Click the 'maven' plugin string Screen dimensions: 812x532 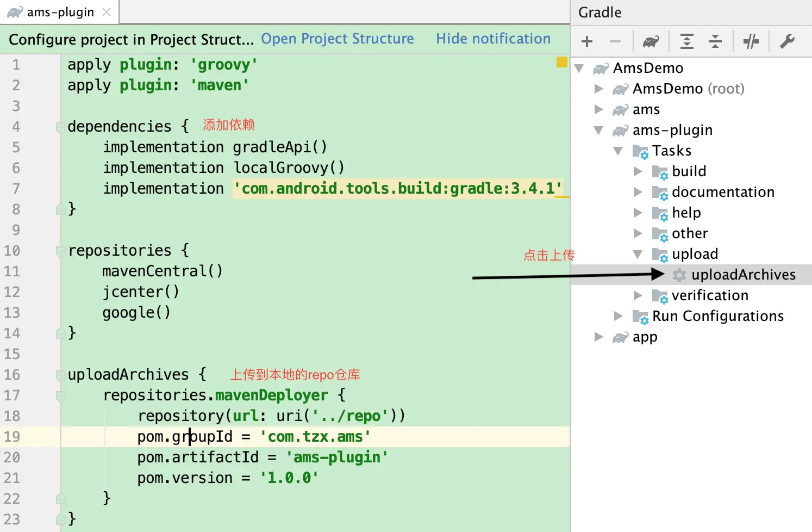[x=220, y=85]
